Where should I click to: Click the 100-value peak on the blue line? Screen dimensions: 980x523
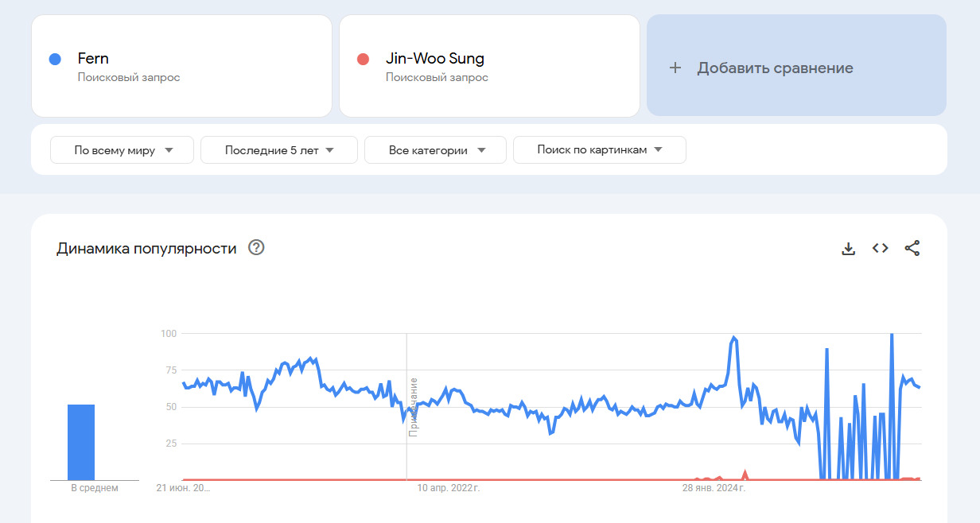891,335
